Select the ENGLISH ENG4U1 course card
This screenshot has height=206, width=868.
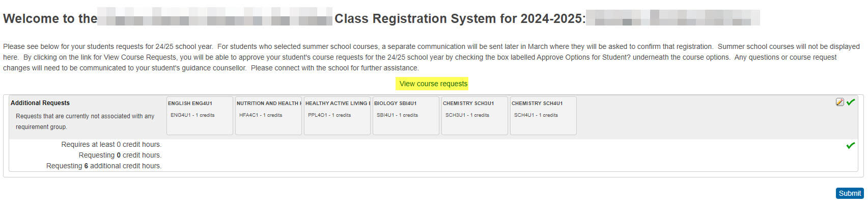point(200,116)
